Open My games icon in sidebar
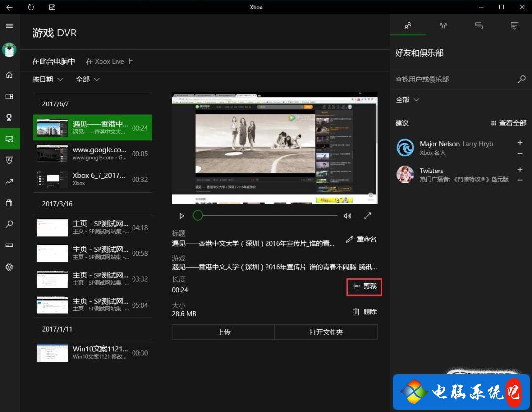Viewport: 532px width, 412px height. (x=9, y=97)
